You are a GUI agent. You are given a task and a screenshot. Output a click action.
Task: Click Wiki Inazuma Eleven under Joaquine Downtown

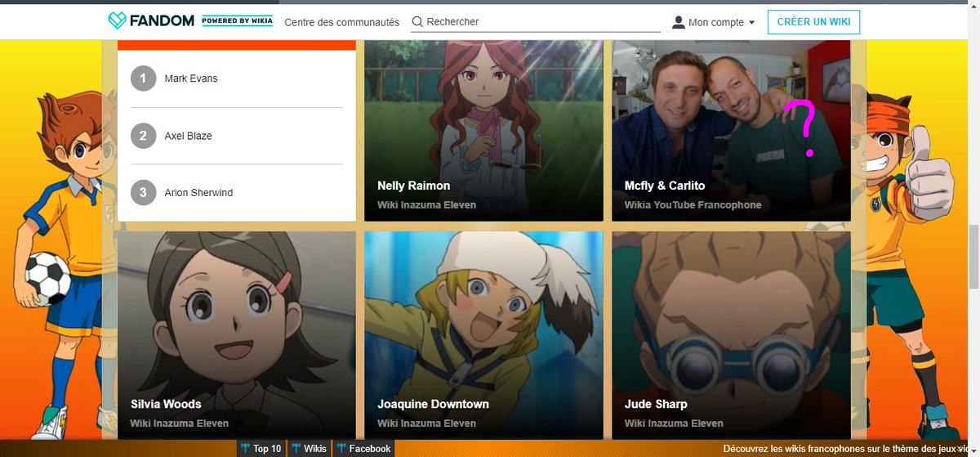(426, 423)
